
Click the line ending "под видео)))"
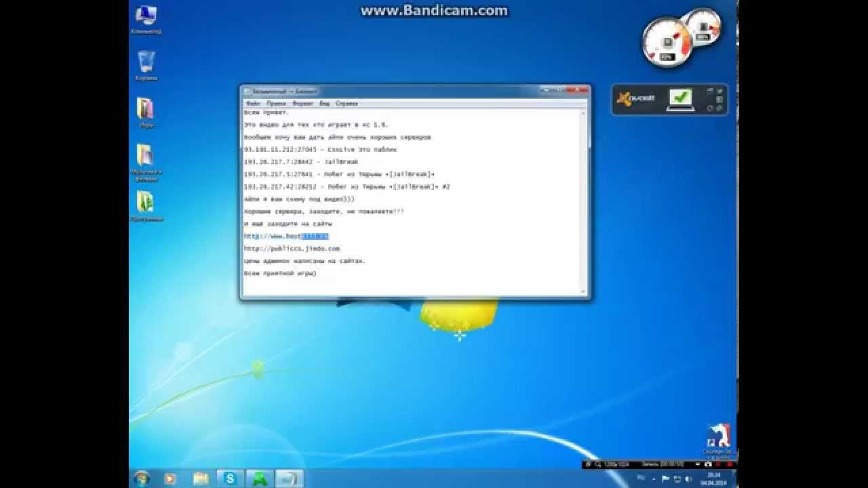pos(299,199)
